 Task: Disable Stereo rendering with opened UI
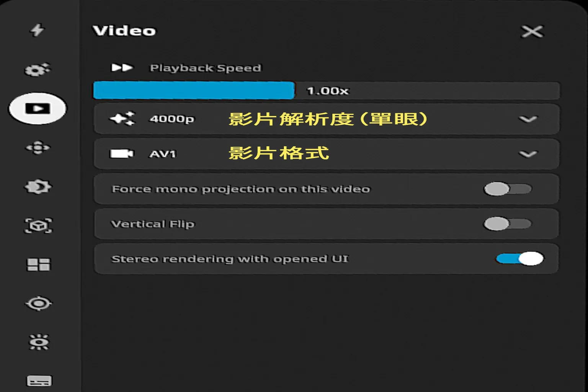tap(519, 259)
